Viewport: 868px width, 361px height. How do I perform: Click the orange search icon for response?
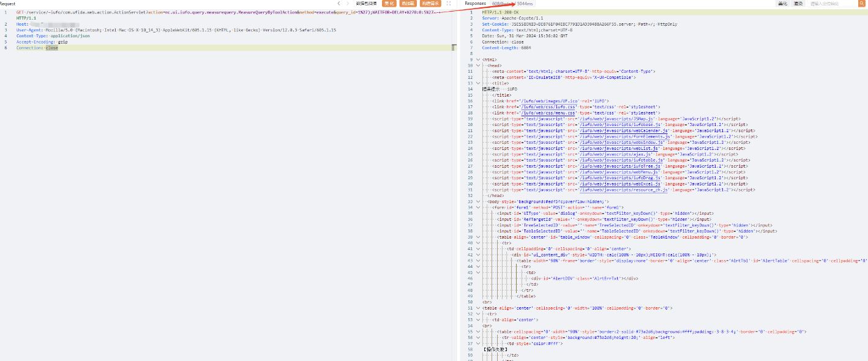pos(861,4)
